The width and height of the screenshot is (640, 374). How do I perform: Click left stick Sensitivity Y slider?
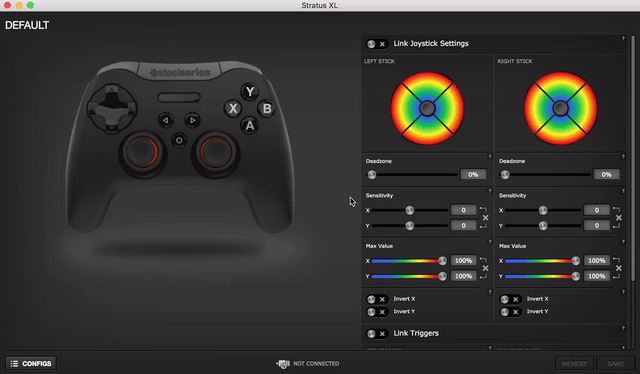[x=410, y=226]
